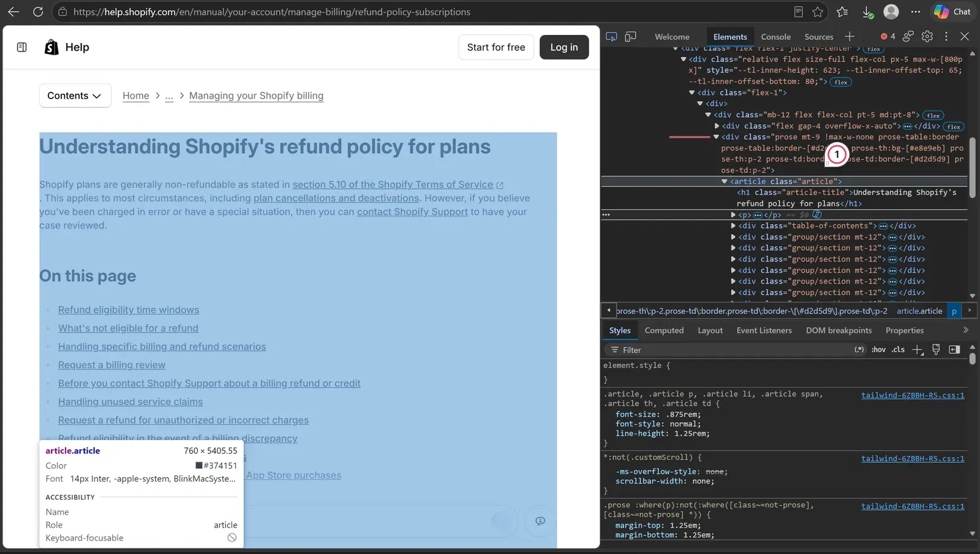Screen dimensions: 980x554
Task: Click the #374151 color swatch in tooltip
Action: point(198,466)
